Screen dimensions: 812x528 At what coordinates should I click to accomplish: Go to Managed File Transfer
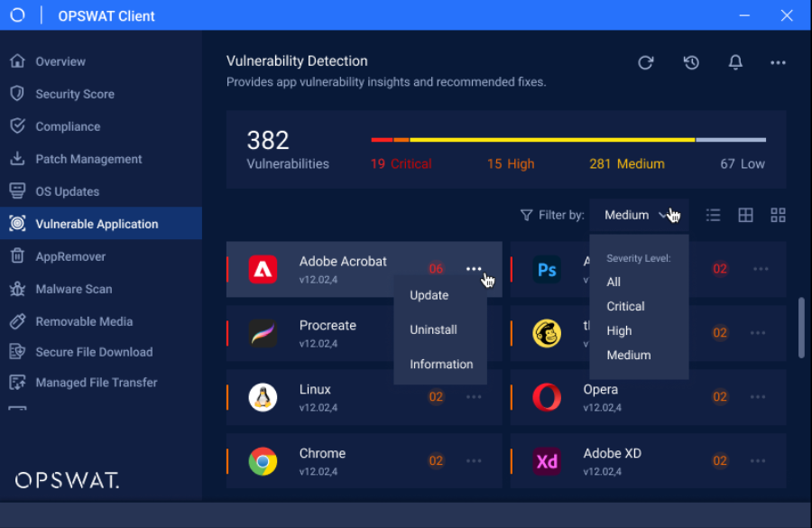click(x=101, y=383)
